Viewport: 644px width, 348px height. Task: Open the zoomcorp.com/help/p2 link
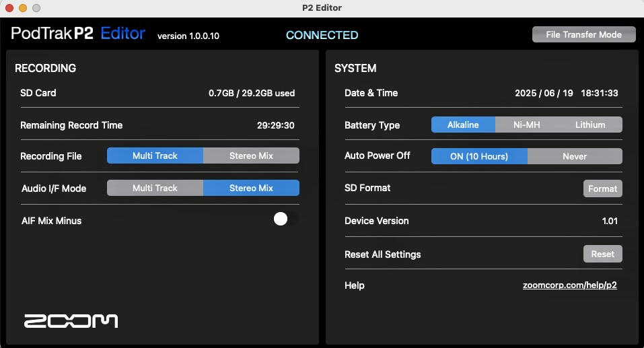pos(570,285)
